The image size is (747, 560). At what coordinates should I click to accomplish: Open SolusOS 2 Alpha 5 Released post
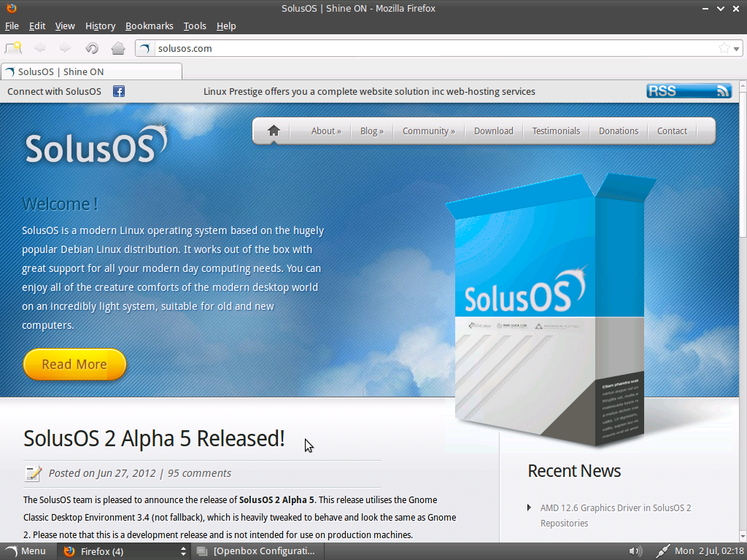[x=154, y=438]
